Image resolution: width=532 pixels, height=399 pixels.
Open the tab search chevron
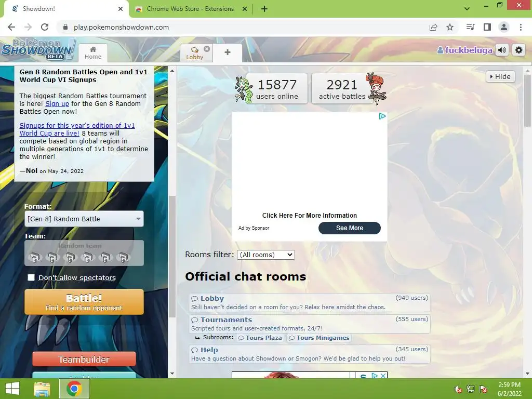coord(467,9)
